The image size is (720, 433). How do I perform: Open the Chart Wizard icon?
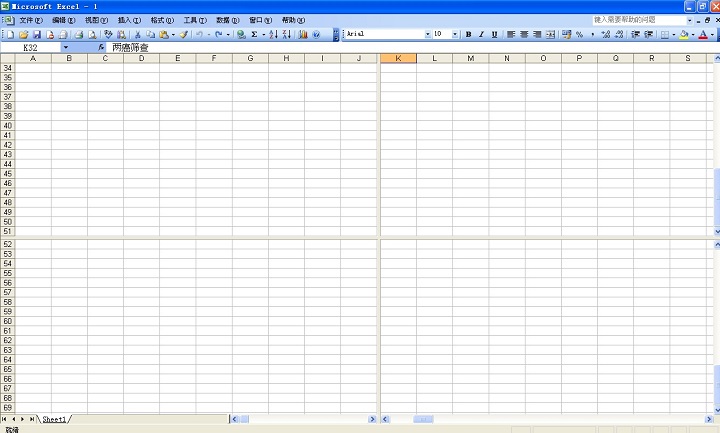coord(303,34)
